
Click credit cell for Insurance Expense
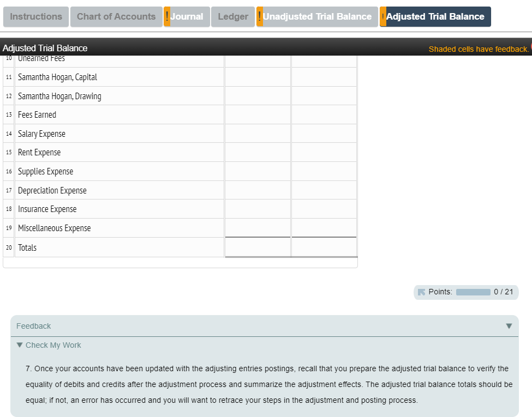tap(324, 209)
